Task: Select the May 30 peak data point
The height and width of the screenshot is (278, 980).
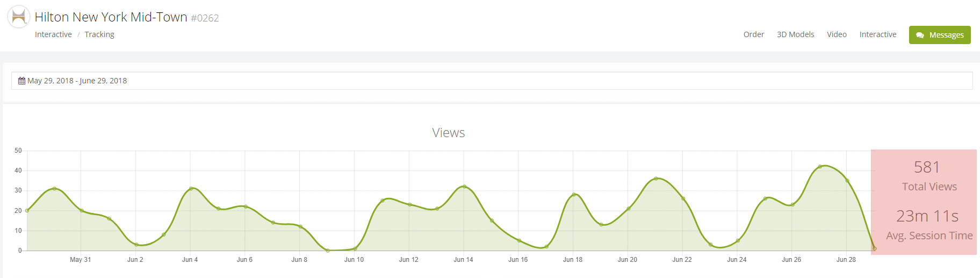Action: (54, 189)
